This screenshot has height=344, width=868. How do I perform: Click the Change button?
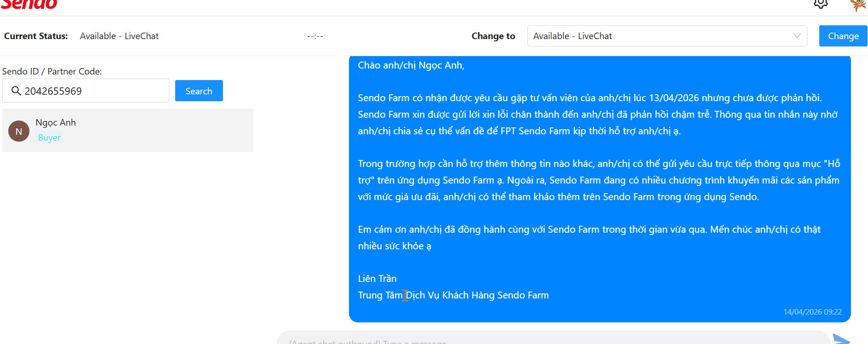point(843,36)
